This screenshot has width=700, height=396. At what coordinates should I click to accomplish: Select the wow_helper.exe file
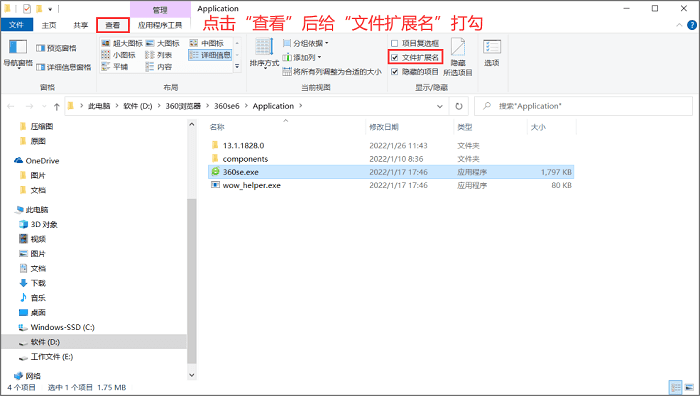(251, 185)
